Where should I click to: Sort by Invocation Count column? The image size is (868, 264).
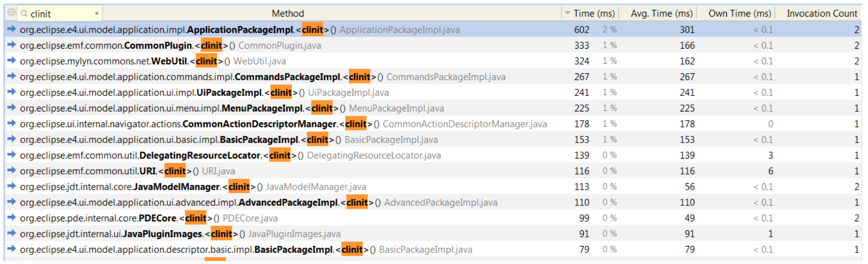(x=821, y=14)
